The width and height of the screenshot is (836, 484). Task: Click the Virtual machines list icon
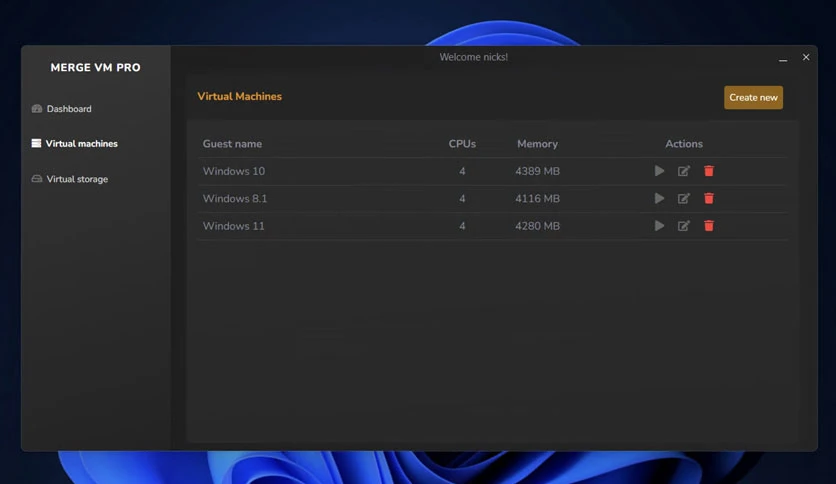pos(36,143)
